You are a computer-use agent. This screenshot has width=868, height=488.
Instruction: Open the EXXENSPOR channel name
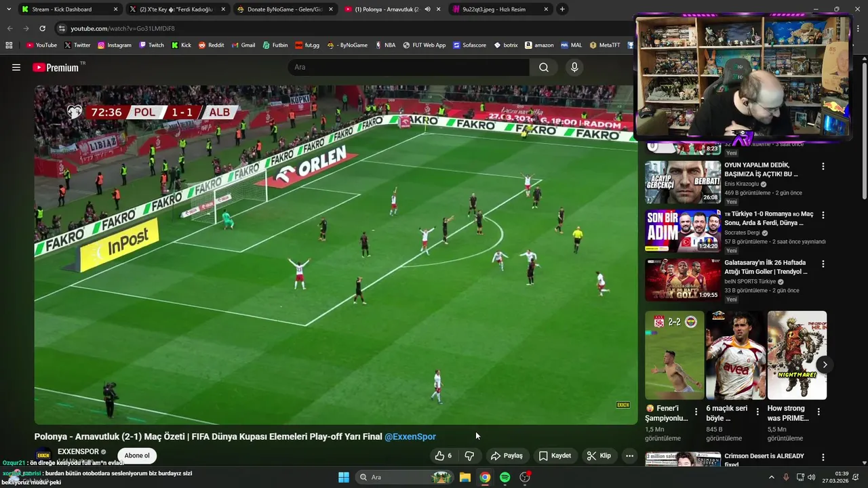[78, 451]
